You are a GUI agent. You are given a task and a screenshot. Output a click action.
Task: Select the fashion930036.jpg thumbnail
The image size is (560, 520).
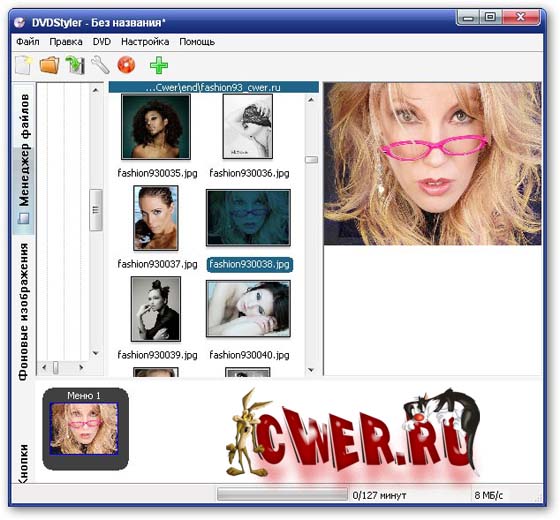[248, 126]
